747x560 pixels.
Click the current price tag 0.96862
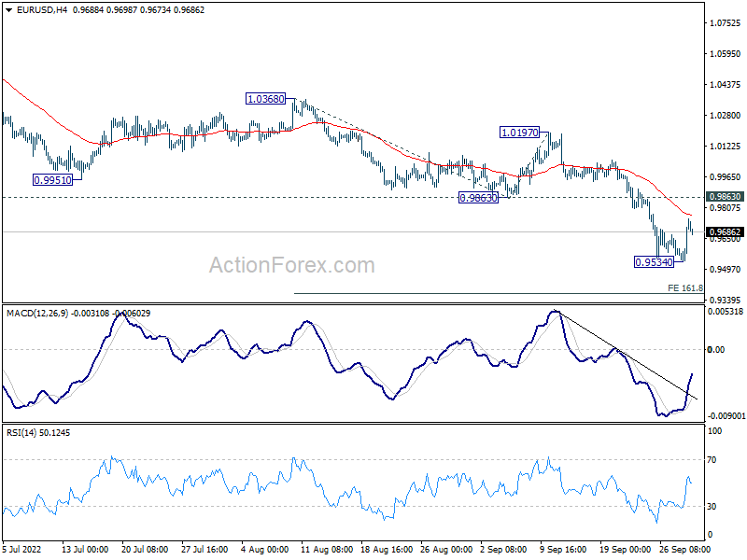click(726, 232)
